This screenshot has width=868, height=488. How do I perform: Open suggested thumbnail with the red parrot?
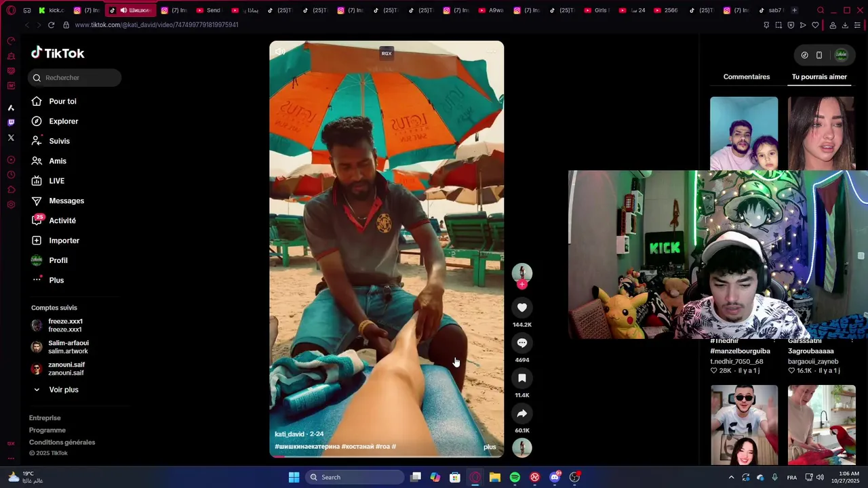pyautogui.click(x=821, y=425)
